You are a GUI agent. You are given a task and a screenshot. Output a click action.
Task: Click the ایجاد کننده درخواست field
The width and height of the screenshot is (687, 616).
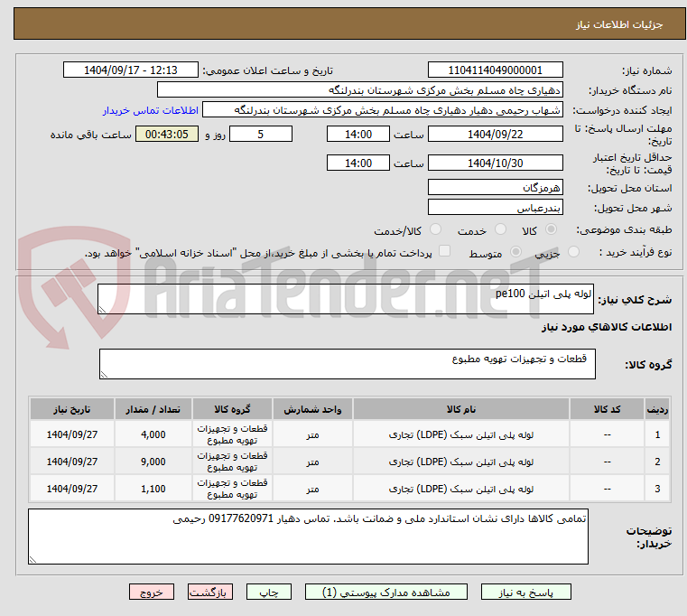tap(382, 109)
